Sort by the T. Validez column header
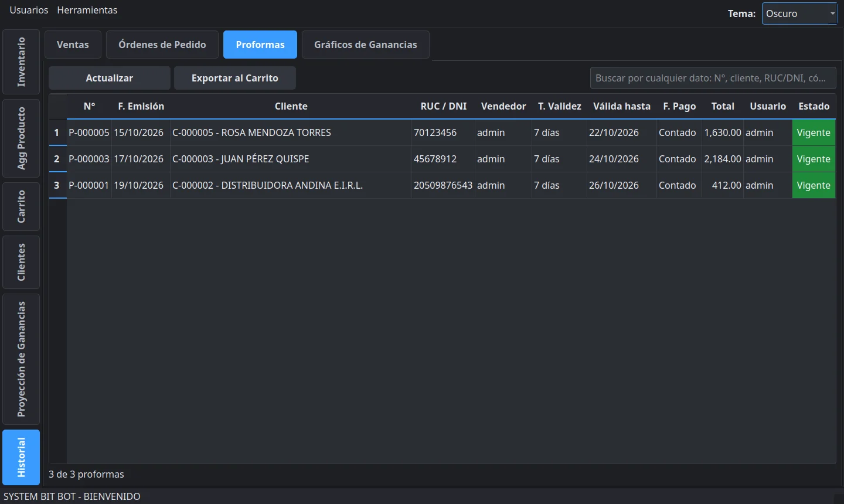 tap(560, 106)
